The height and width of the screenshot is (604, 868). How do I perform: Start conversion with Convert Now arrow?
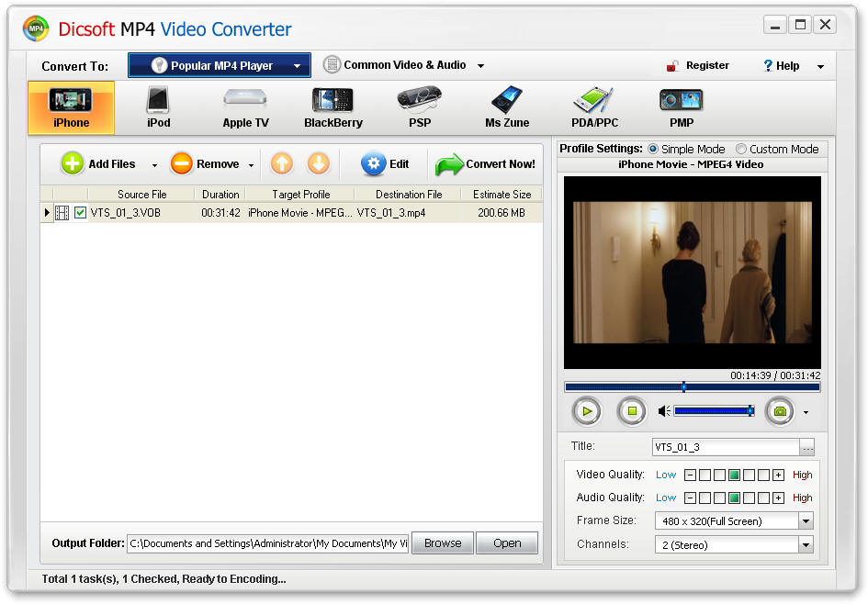pos(449,164)
